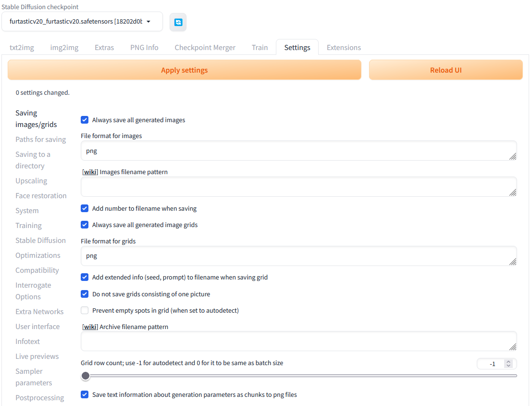Toggle Add extended info to filename checkbox
Image resolution: width=532 pixels, height=406 pixels.
(x=85, y=277)
